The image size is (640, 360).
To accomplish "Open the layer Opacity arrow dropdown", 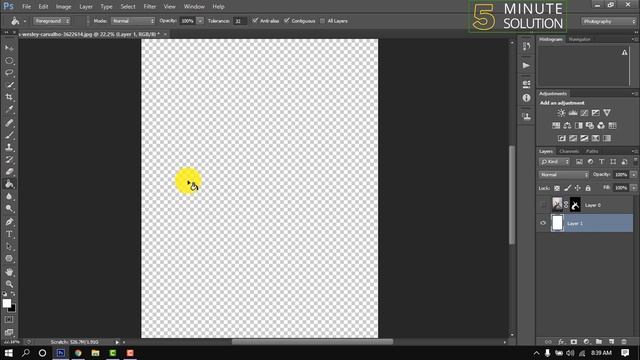I will point(633,175).
